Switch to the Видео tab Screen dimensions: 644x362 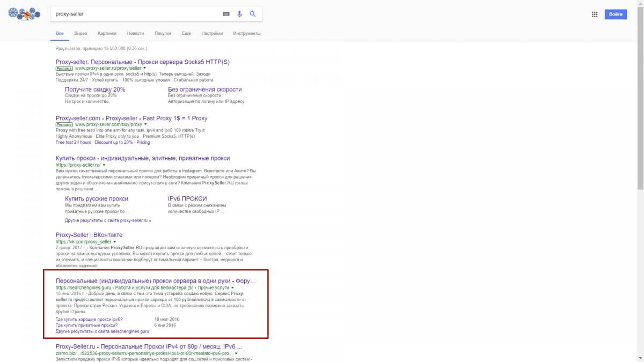tap(81, 33)
